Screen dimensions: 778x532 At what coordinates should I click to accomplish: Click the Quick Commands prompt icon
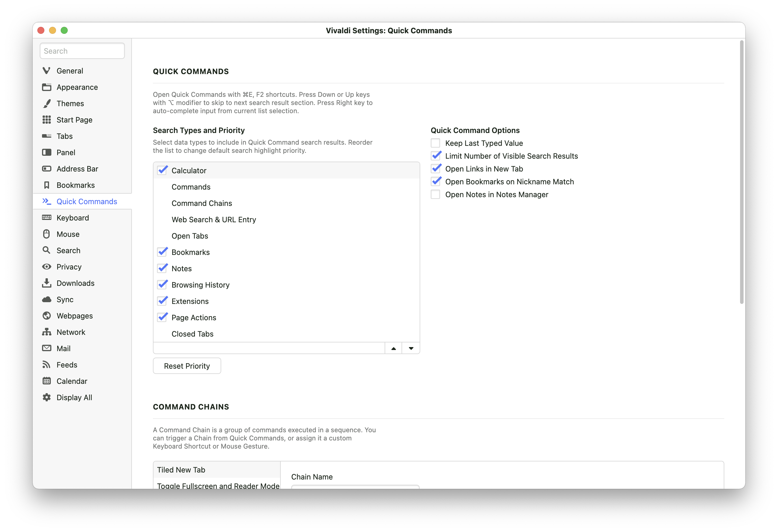pos(46,202)
